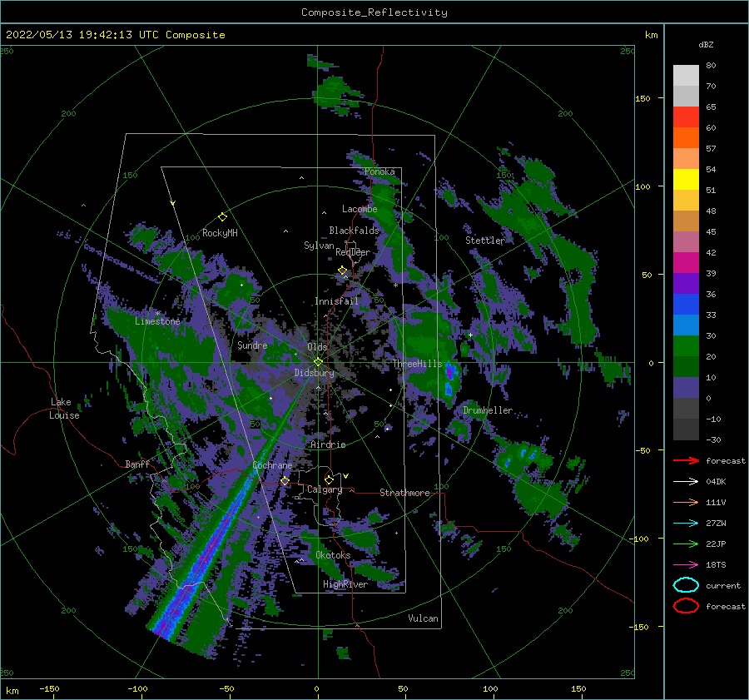The height and width of the screenshot is (700, 749).
Task: Click the 'Olds' map label
Action: point(317,347)
